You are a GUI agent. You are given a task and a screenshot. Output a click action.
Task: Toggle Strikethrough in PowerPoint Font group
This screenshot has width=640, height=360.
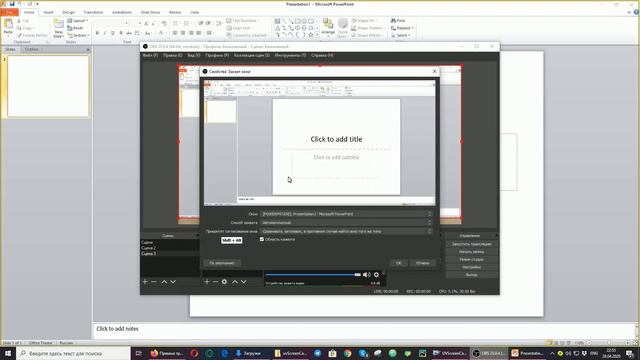click(129, 33)
